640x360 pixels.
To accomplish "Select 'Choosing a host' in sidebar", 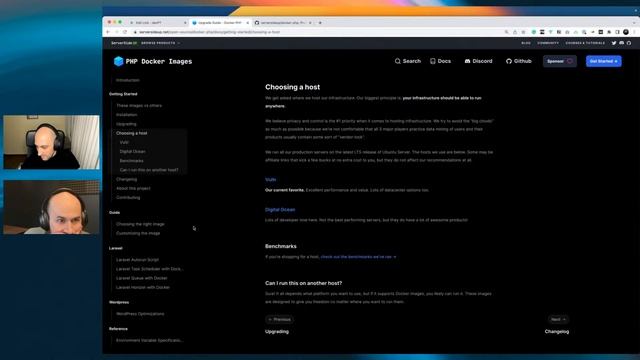I will (131, 133).
